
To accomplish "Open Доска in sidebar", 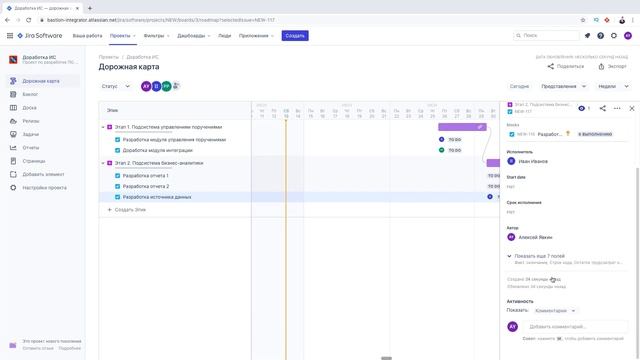I will click(x=44, y=108).
